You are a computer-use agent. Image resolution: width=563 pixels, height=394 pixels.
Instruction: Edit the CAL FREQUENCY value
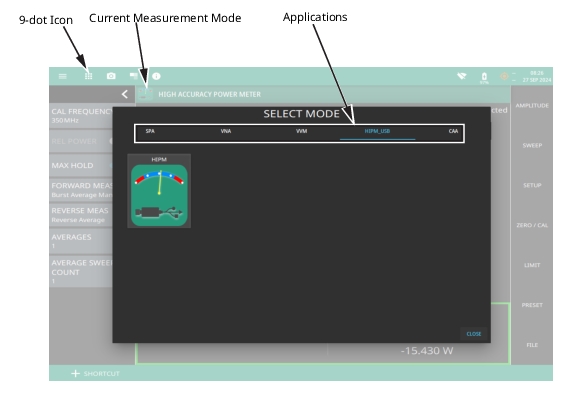click(x=81, y=116)
